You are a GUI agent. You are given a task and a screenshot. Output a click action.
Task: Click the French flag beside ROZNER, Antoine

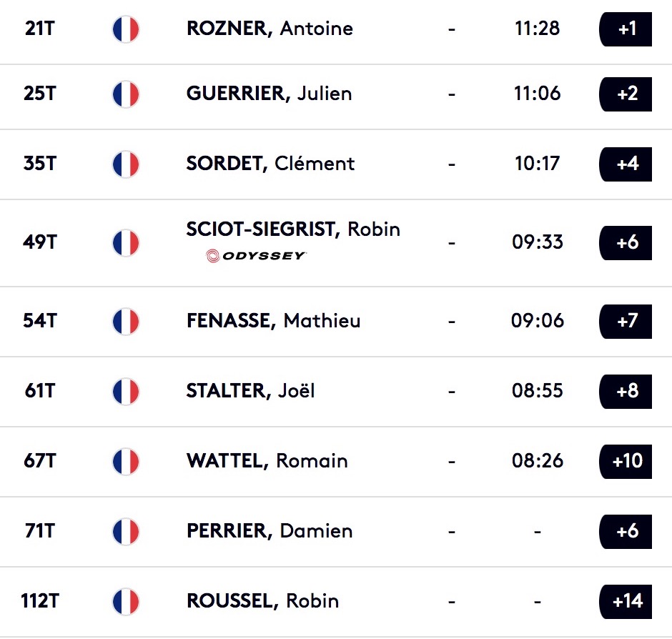coord(126,29)
